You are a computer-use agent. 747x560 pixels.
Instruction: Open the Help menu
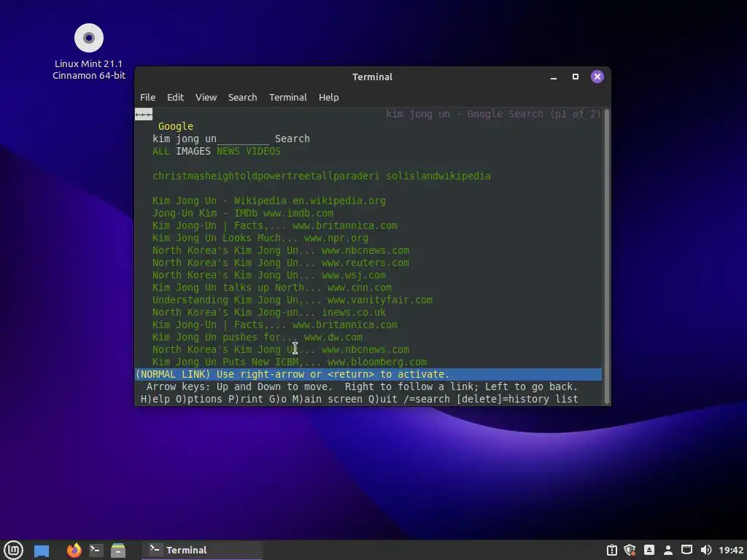tap(329, 97)
